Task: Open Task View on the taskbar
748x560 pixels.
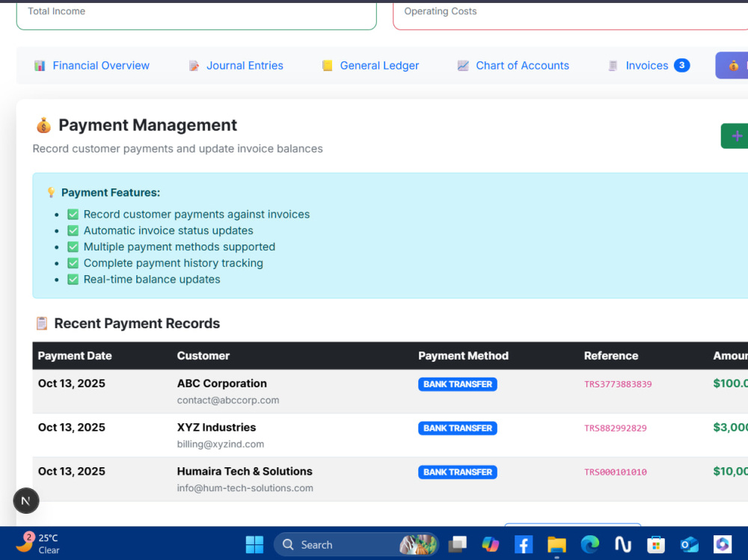Action: 458,544
